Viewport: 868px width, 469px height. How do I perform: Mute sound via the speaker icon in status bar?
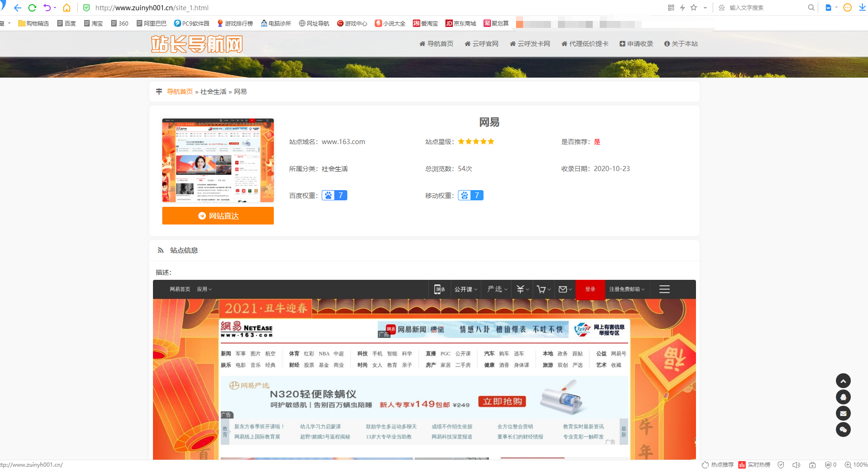tap(796, 464)
